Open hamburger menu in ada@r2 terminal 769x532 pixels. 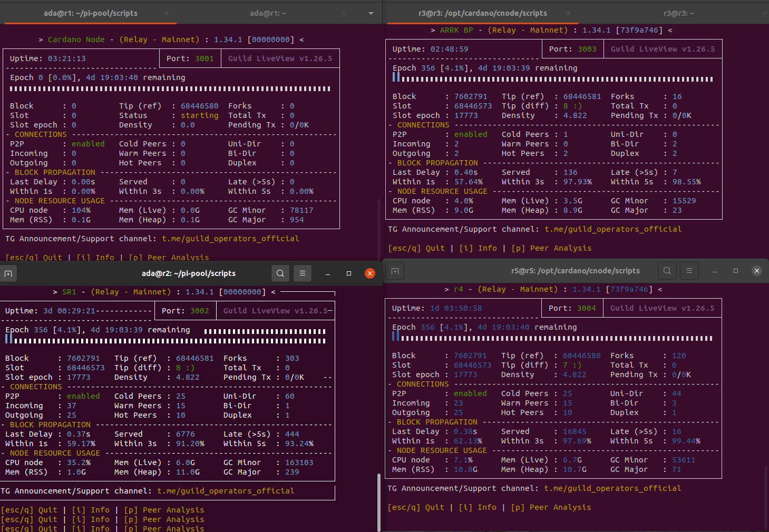[x=303, y=273]
